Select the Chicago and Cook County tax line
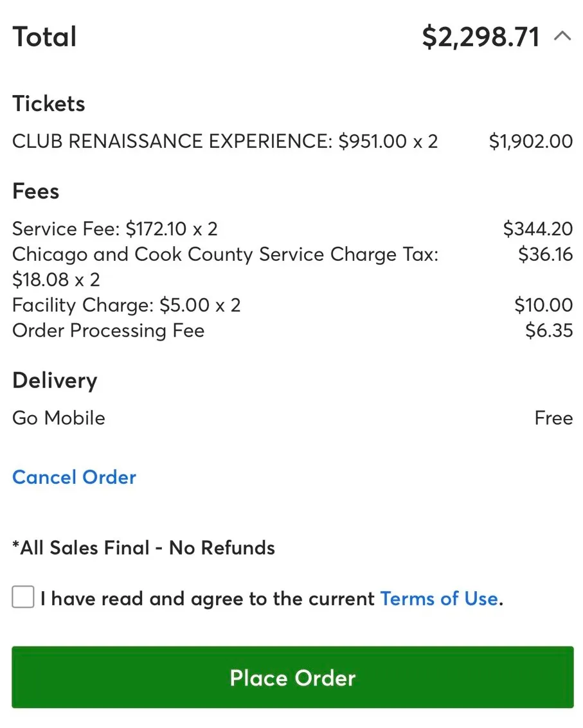This screenshot has height=728, width=583. click(225, 254)
